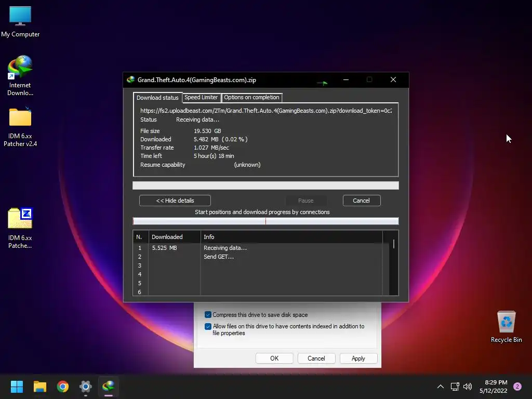
Task: Click the overall download progress bar
Action: pyautogui.click(x=265, y=185)
